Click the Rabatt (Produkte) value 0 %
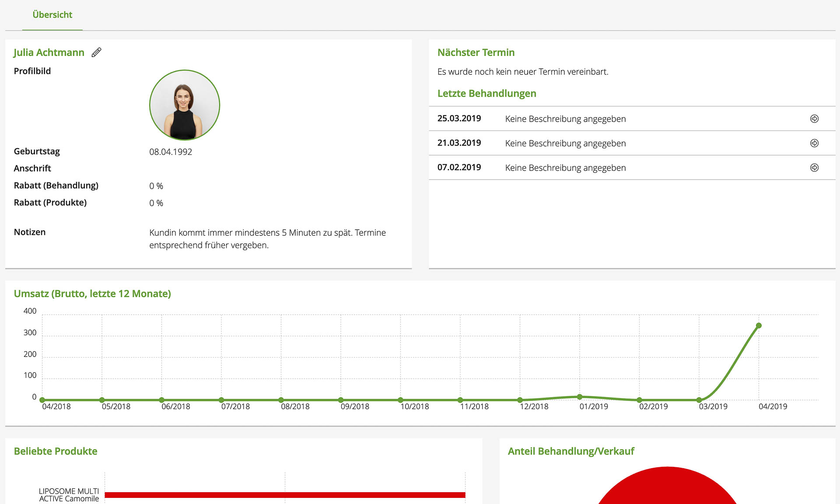This screenshot has height=504, width=840. 156,203
